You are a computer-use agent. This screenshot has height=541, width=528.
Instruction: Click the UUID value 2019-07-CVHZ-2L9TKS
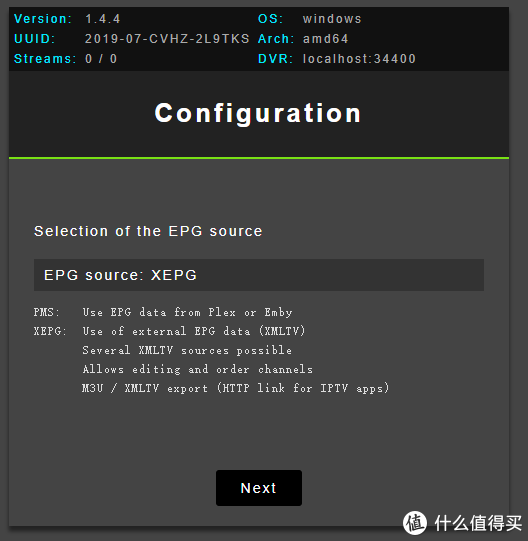click(x=167, y=39)
